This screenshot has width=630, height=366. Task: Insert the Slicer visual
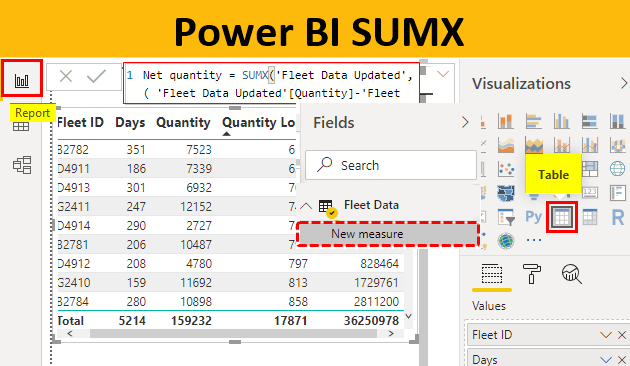[x=506, y=217]
